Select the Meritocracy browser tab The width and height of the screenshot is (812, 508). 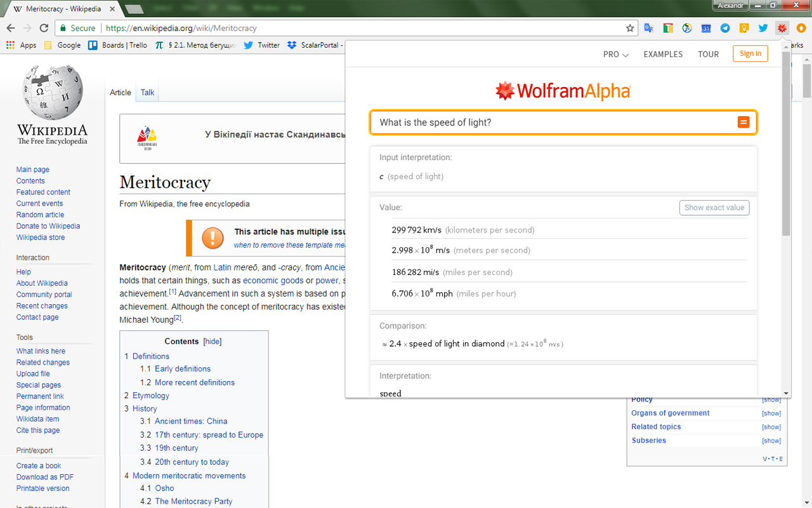point(63,9)
